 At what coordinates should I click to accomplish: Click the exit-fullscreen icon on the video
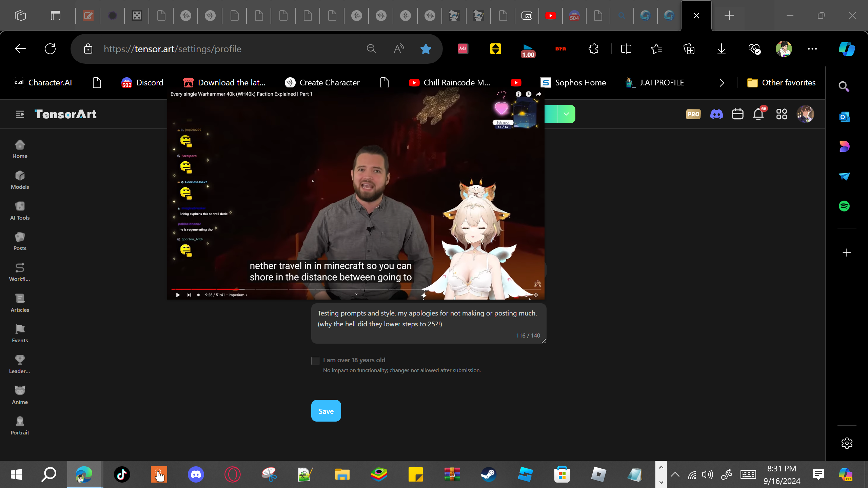536,295
